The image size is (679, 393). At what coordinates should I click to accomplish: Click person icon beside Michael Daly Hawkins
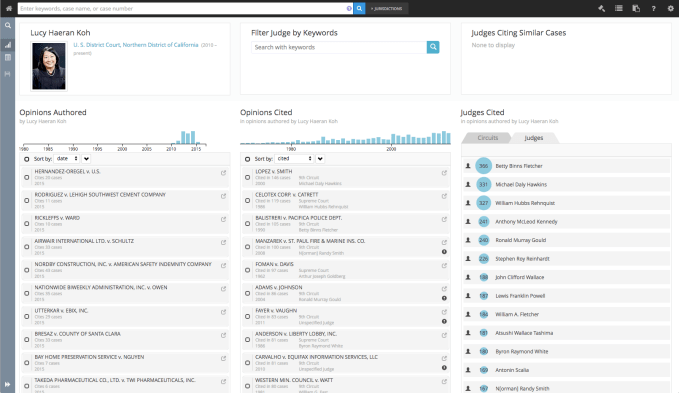468,184
